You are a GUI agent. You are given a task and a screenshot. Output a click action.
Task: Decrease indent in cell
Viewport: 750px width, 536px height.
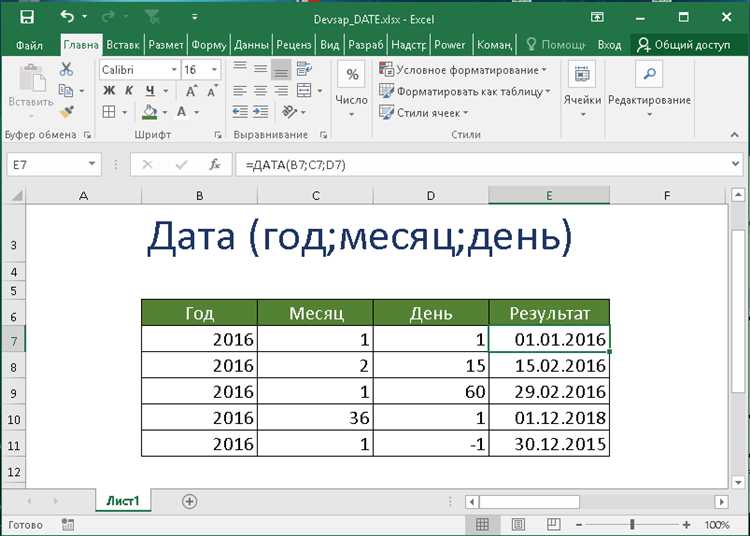point(240,112)
